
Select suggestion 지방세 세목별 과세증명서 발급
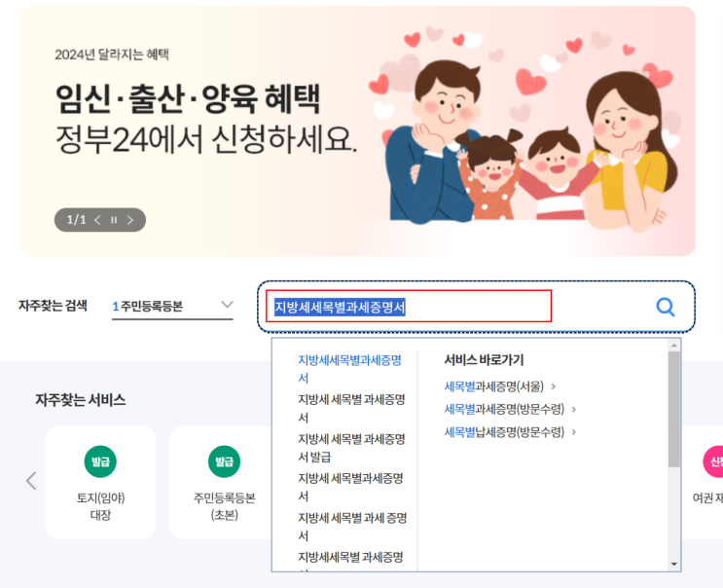[351, 448]
